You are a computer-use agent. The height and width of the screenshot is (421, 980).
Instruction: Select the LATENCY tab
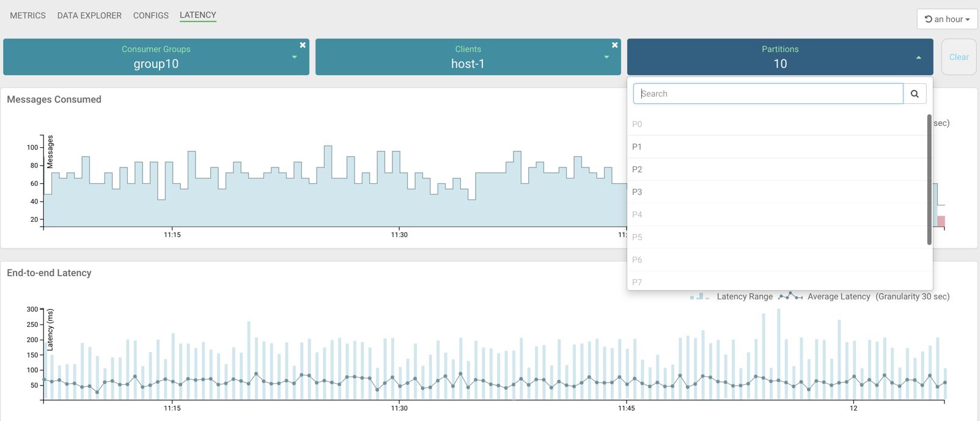pyautogui.click(x=197, y=15)
